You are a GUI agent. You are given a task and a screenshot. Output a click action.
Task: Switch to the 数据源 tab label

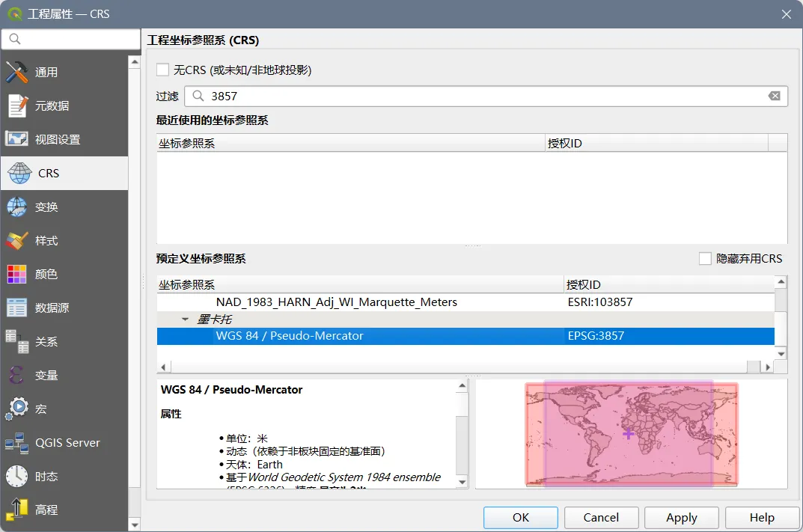pyautogui.click(x=52, y=308)
